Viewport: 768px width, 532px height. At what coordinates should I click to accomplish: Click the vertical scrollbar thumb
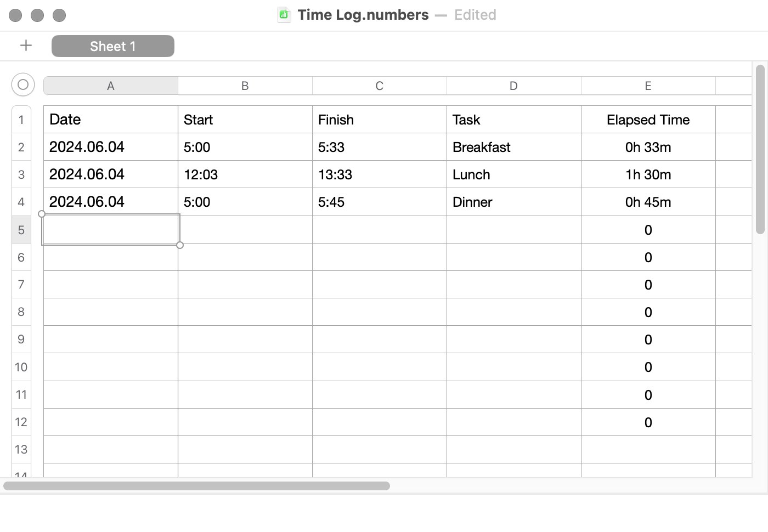pos(760,149)
